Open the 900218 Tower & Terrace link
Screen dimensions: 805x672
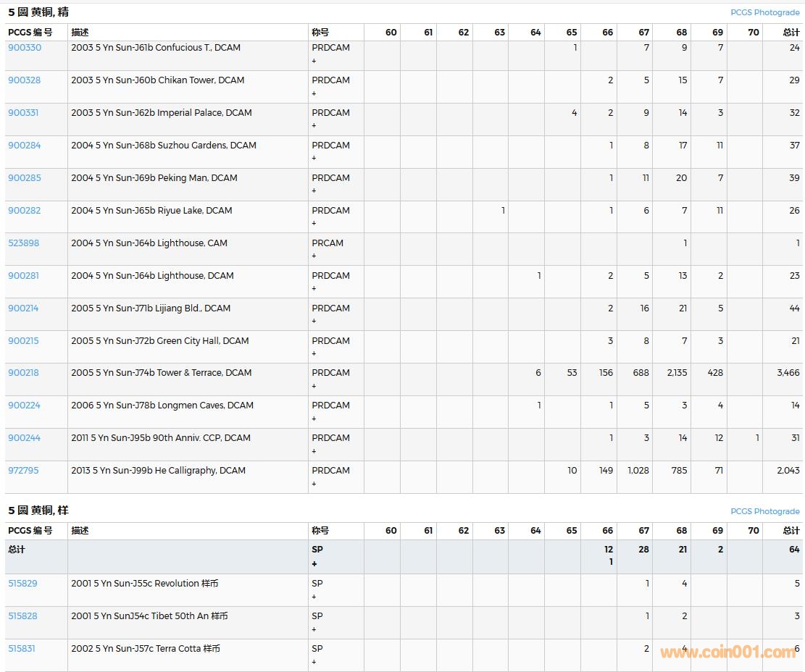click(23, 373)
